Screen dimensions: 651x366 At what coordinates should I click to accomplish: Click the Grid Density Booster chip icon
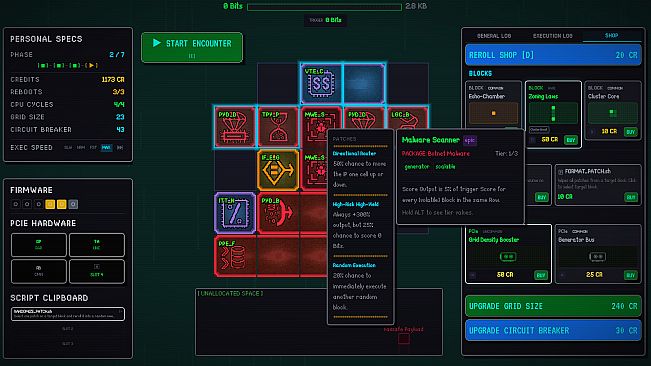(508, 257)
